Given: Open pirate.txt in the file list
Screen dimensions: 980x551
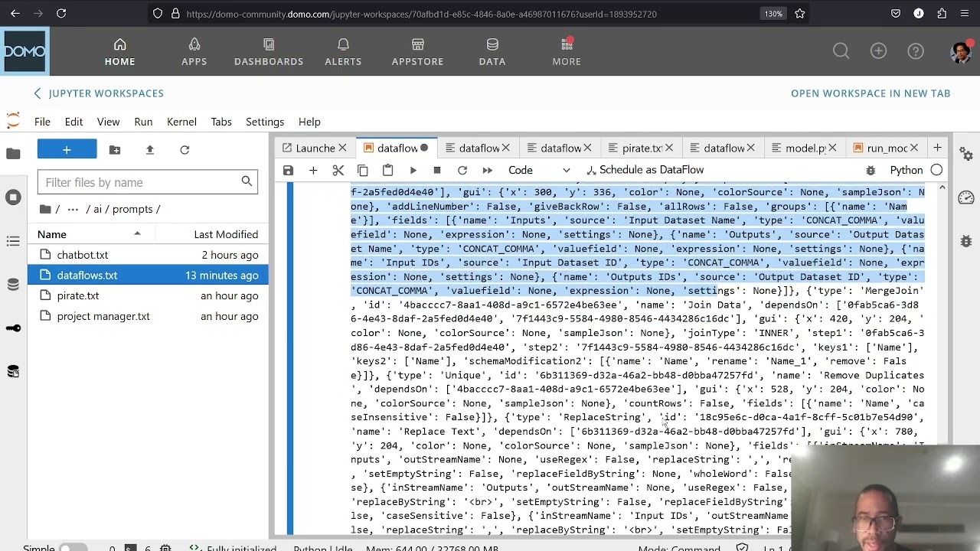Looking at the screenshot, I should tap(149, 295).
